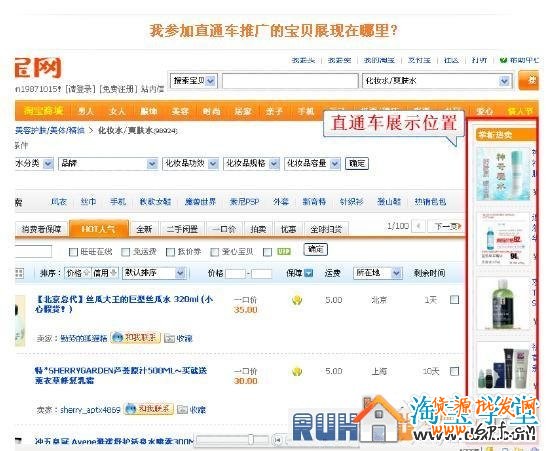Select checkbox for 丝瓜水 320ml item
Screen dimensions: 546x451
454,300
